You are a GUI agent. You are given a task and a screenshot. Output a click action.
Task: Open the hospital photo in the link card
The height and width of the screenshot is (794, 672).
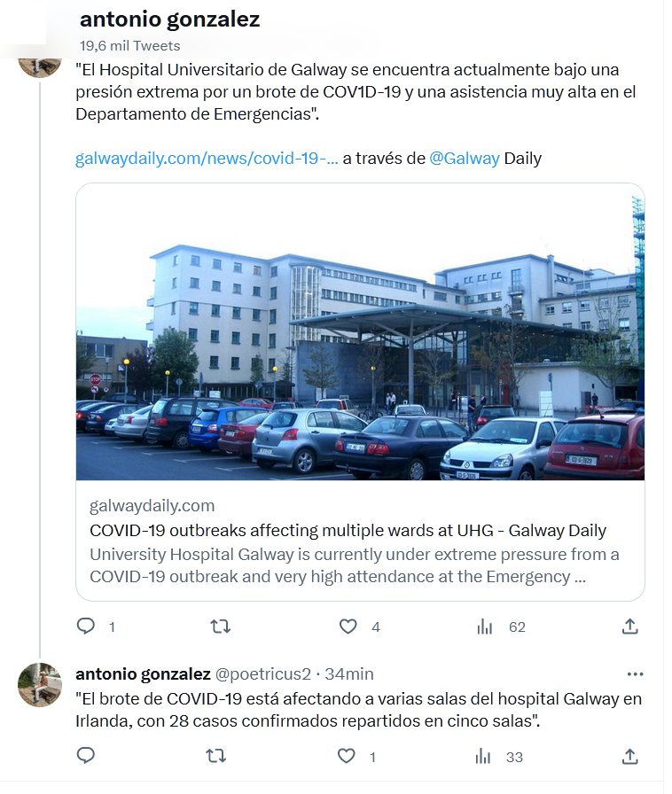click(360, 331)
